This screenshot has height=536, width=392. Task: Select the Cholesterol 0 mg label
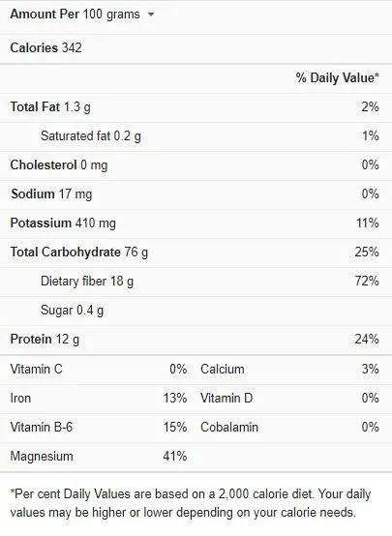click(59, 165)
